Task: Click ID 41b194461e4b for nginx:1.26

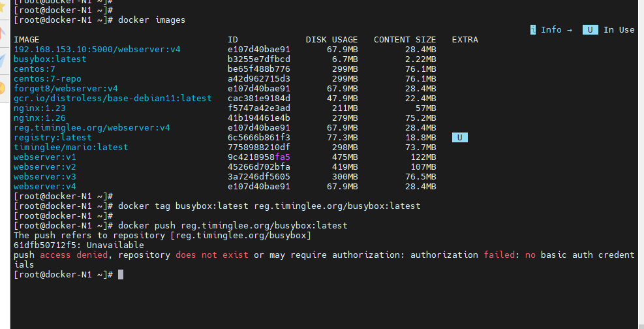Action: [259, 118]
